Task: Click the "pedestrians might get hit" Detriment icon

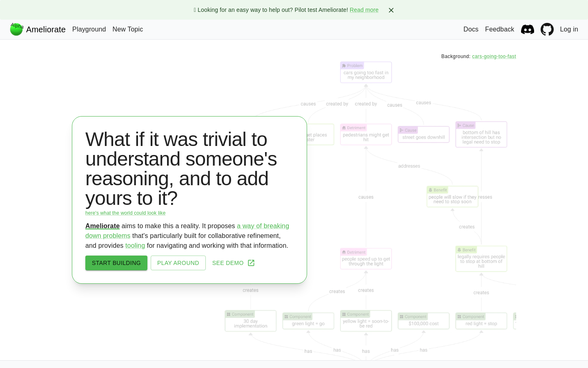Action: [344, 128]
